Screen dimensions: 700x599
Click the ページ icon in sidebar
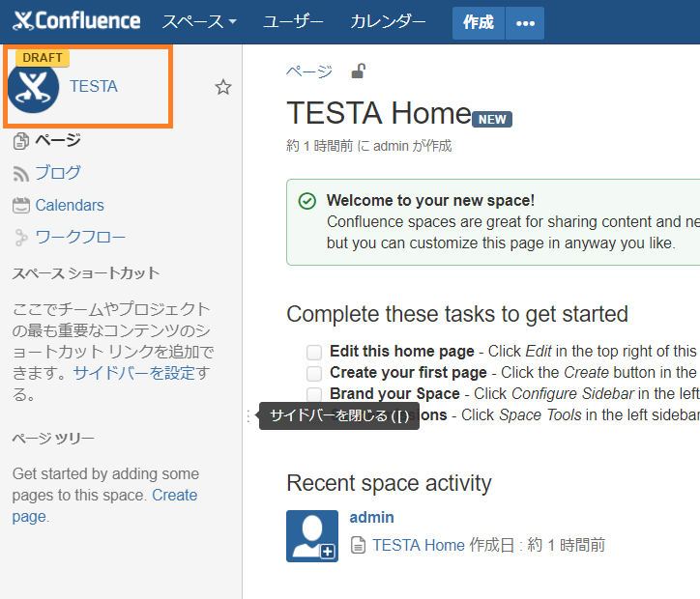[21, 141]
